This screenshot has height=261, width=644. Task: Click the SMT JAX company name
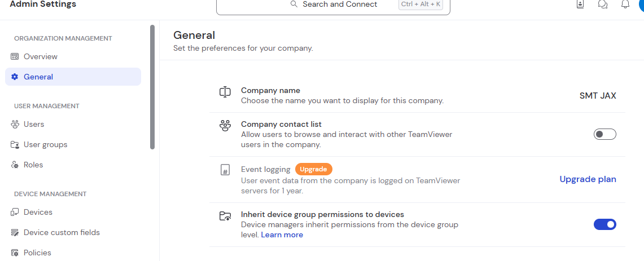click(x=598, y=96)
